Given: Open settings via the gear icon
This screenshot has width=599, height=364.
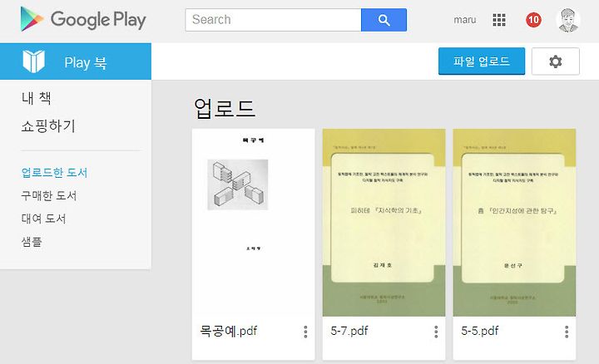Looking at the screenshot, I should tap(556, 61).
